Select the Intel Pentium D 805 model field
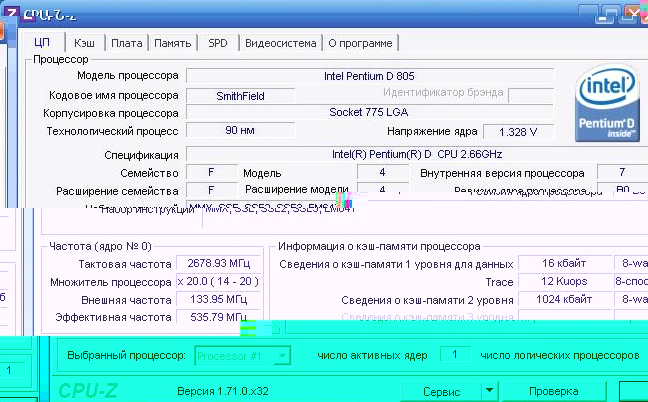Screen dimensions: 648x402 tap(369, 76)
